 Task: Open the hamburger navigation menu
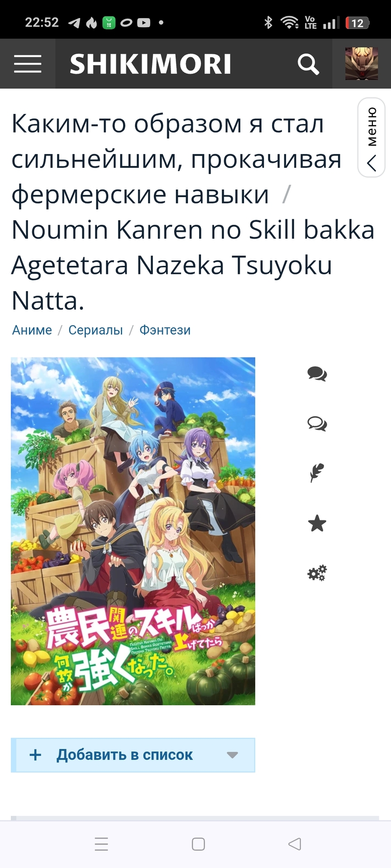(x=28, y=64)
